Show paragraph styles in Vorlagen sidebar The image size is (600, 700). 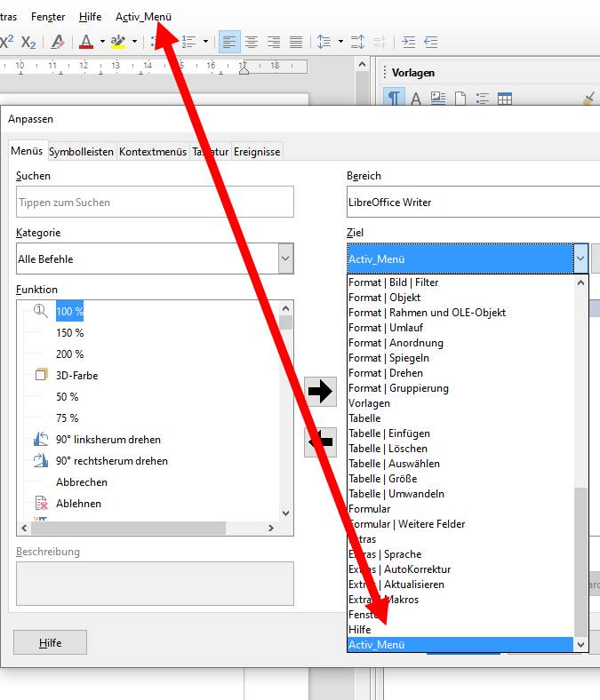[x=394, y=99]
